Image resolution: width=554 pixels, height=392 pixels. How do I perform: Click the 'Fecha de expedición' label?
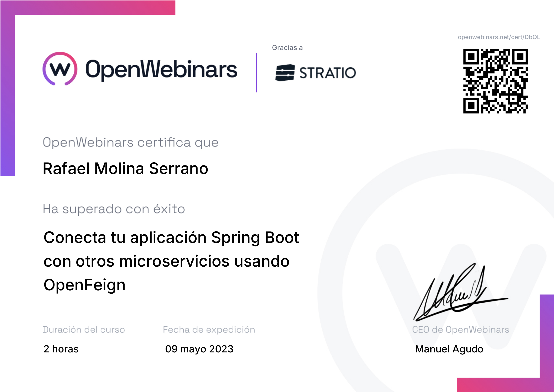[x=209, y=329]
